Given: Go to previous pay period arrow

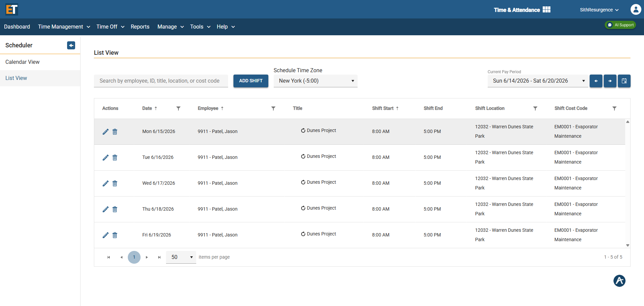Looking at the screenshot, I should click(x=596, y=81).
